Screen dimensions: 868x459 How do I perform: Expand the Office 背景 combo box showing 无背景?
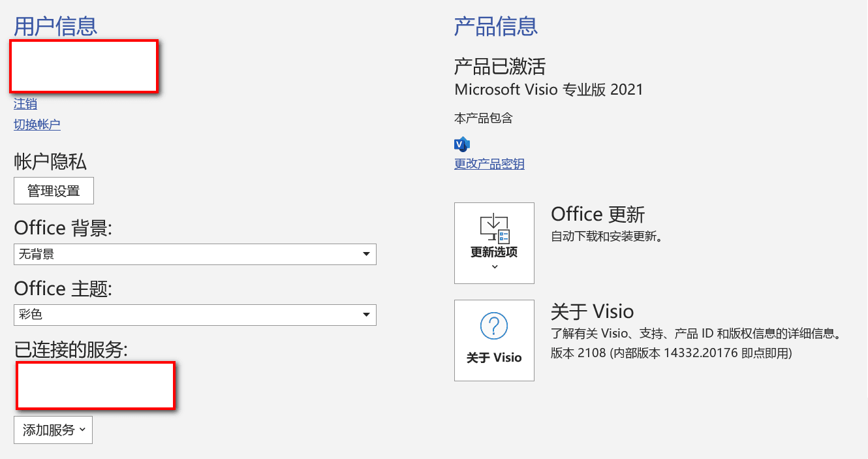[x=195, y=254]
